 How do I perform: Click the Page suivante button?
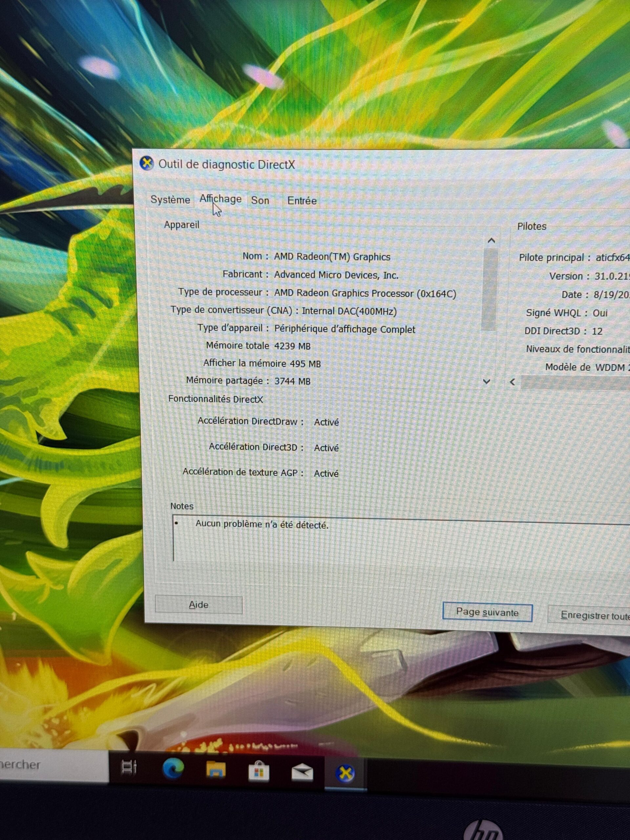[x=487, y=613]
